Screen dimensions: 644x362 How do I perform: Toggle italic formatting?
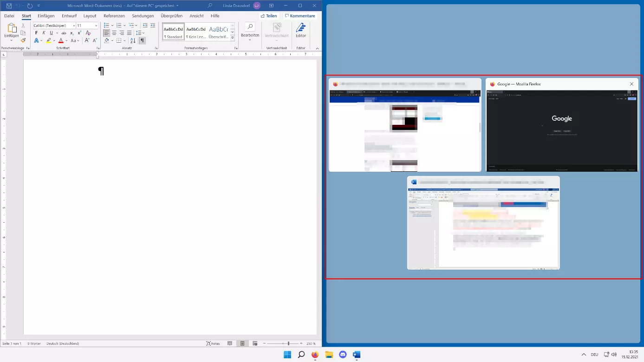pyautogui.click(x=44, y=33)
